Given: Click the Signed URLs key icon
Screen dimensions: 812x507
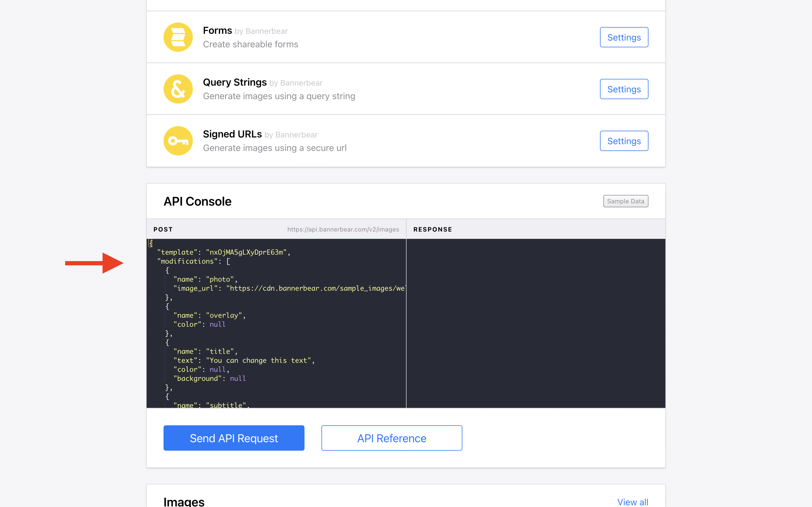Looking at the screenshot, I should pos(178,141).
